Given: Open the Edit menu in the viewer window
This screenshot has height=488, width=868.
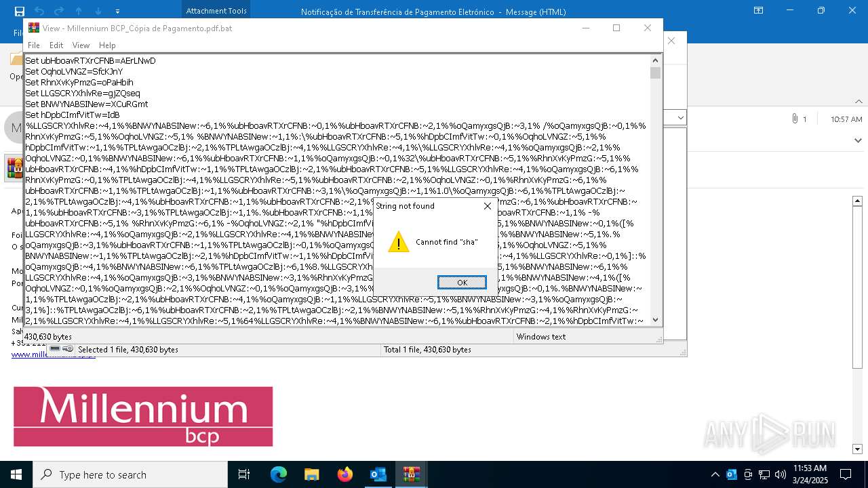Looking at the screenshot, I should point(56,45).
